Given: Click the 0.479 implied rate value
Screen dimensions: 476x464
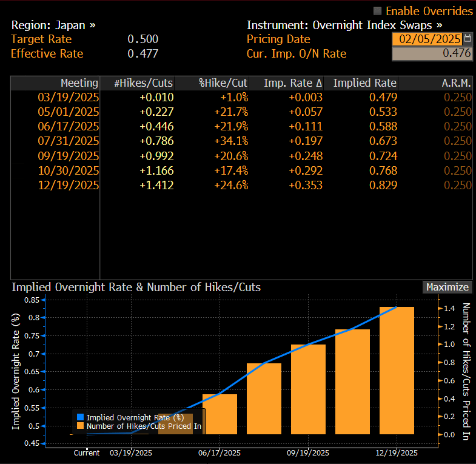Looking at the screenshot, I should tap(383, 98).
